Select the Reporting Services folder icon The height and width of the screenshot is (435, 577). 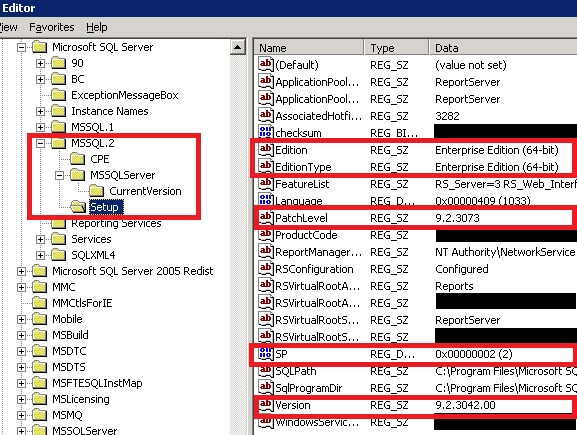[59, 223]
